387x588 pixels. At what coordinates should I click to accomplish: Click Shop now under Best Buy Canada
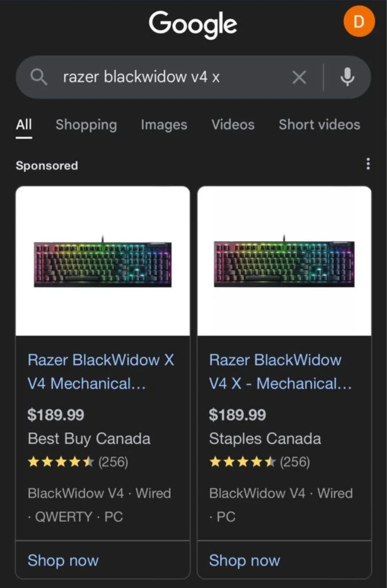click(63, 560)
